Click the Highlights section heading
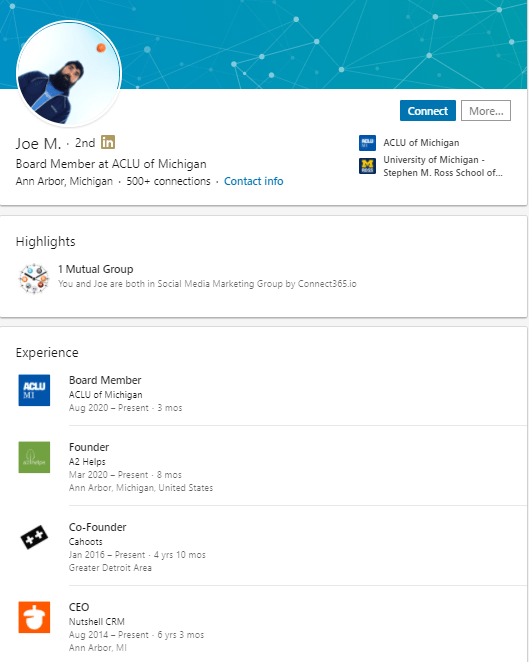 (x=46, y=241)
